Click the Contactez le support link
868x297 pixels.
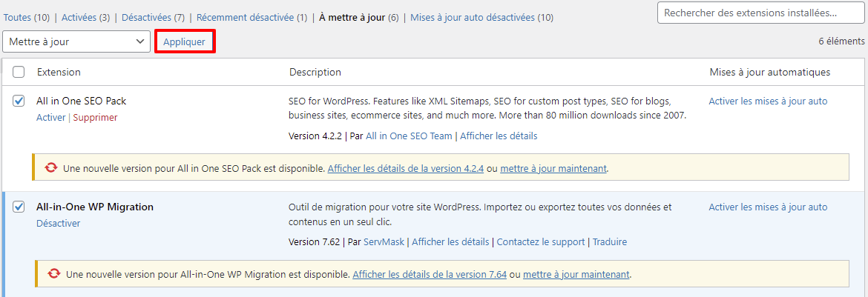541,241
